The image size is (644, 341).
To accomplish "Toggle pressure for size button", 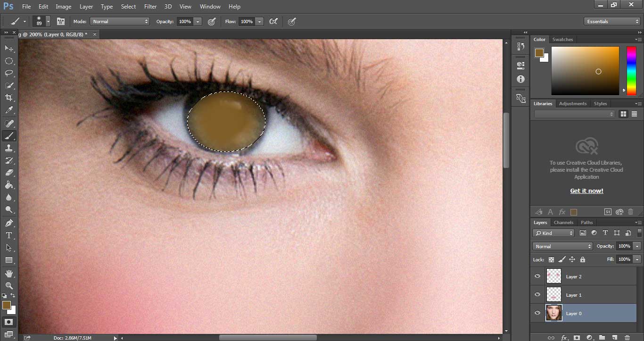I will tap(292, 21).
